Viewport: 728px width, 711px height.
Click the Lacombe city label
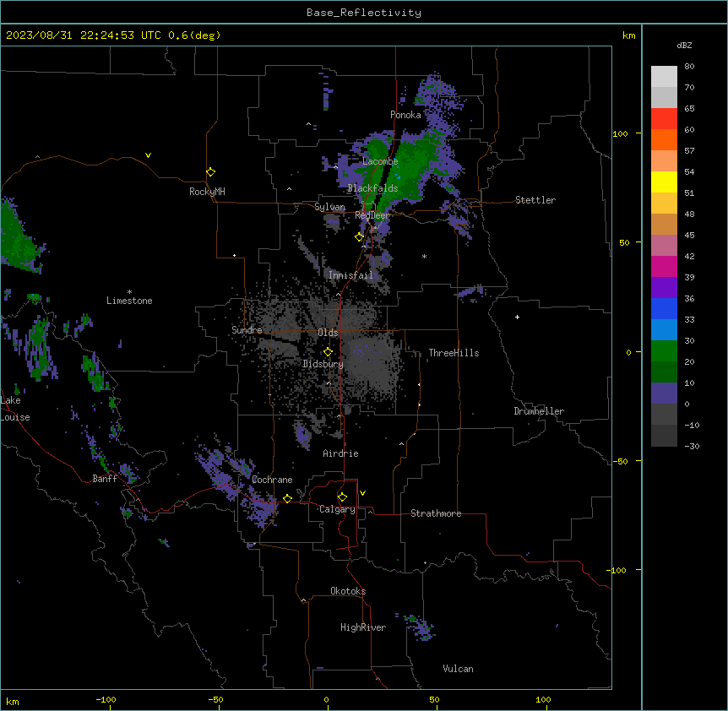click(x=380, y=161)
